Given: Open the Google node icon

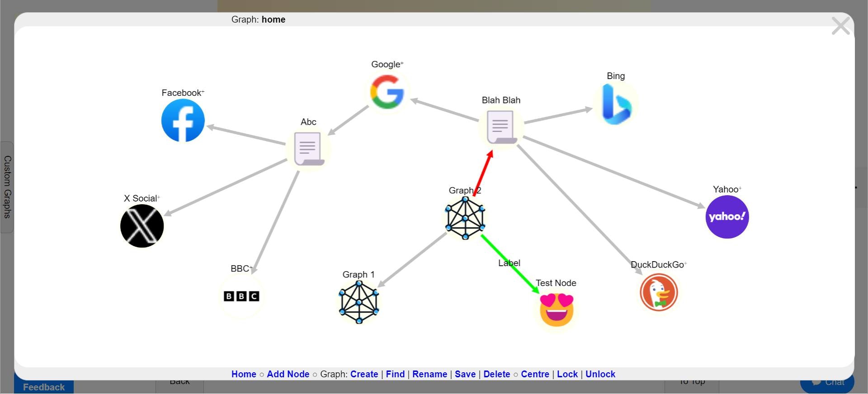Looking at the screenshot, I should pyautogui.click(x=387, y=92).
